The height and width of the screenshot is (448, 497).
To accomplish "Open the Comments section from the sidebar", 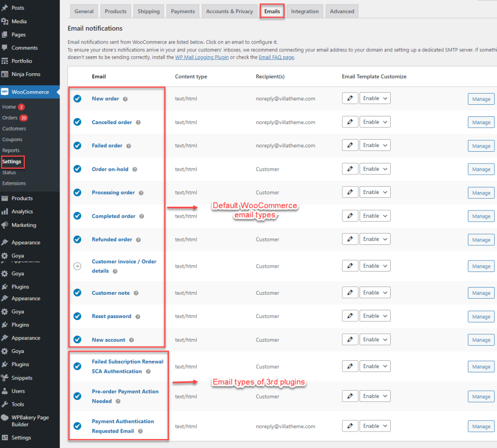I will coord(25,48).
